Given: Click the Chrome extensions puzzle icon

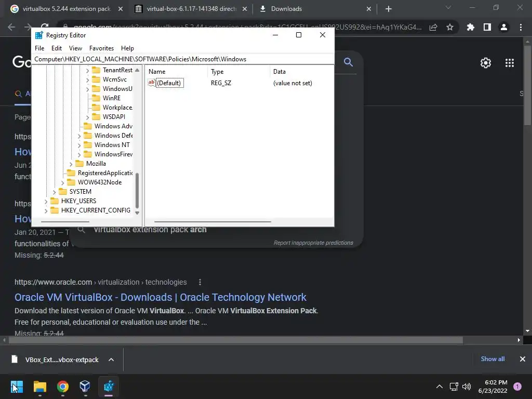Looking at the screenshot, I should point(471,27).
